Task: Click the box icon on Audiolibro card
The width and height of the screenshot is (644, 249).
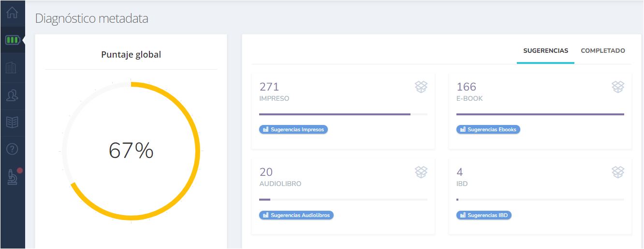Action: point(421,172)
